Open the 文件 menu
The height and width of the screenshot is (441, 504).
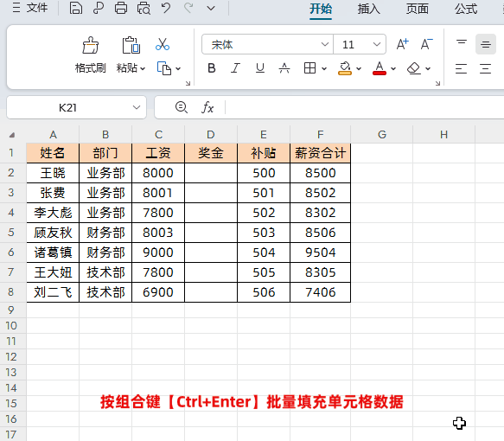coord(30,8)
